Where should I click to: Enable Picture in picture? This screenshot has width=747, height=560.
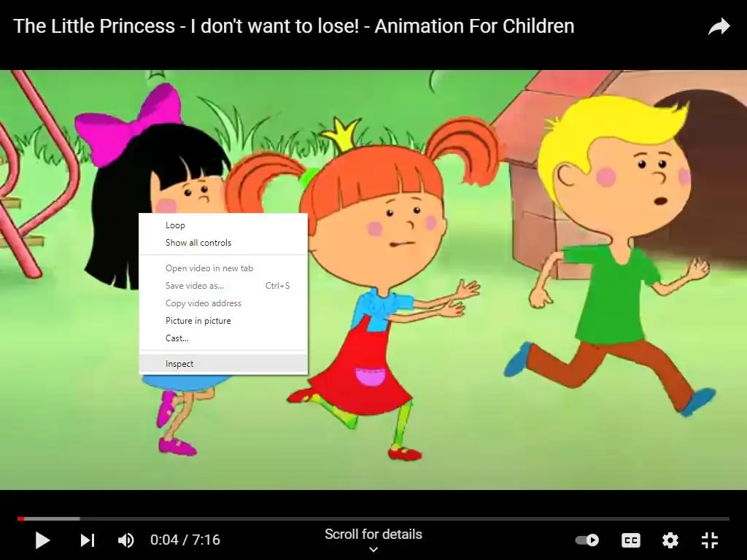[x=223, y=321]
